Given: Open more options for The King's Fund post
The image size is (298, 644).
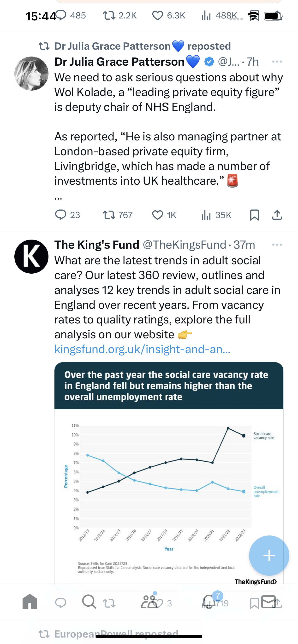Looking at the screenshot, I should click(277, 245).
